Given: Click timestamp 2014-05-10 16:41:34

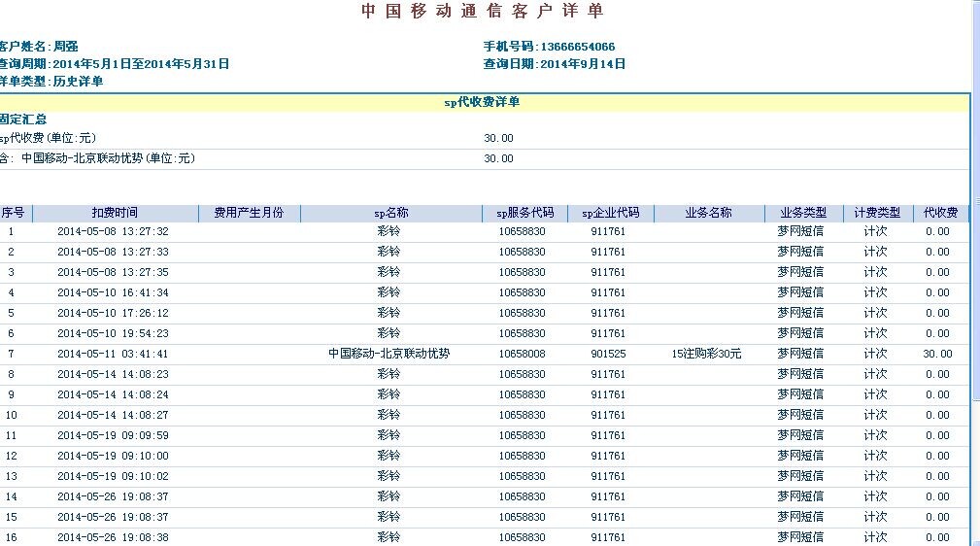Looking at the screenshot, I should [x=113, y=292].
